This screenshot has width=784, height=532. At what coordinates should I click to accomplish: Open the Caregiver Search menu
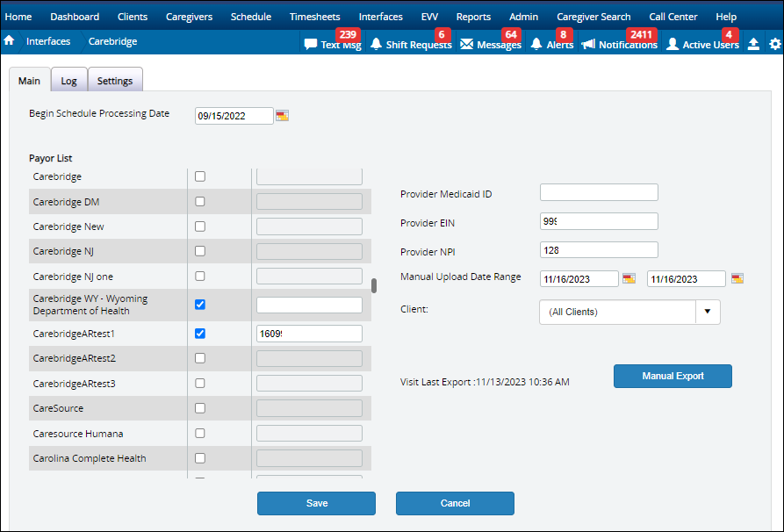click(593, 17)
